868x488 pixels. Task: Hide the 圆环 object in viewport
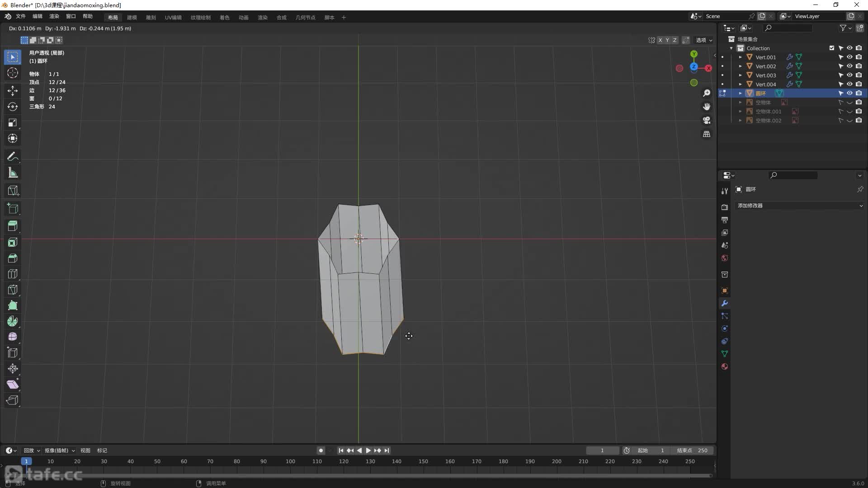click(849, 93)
